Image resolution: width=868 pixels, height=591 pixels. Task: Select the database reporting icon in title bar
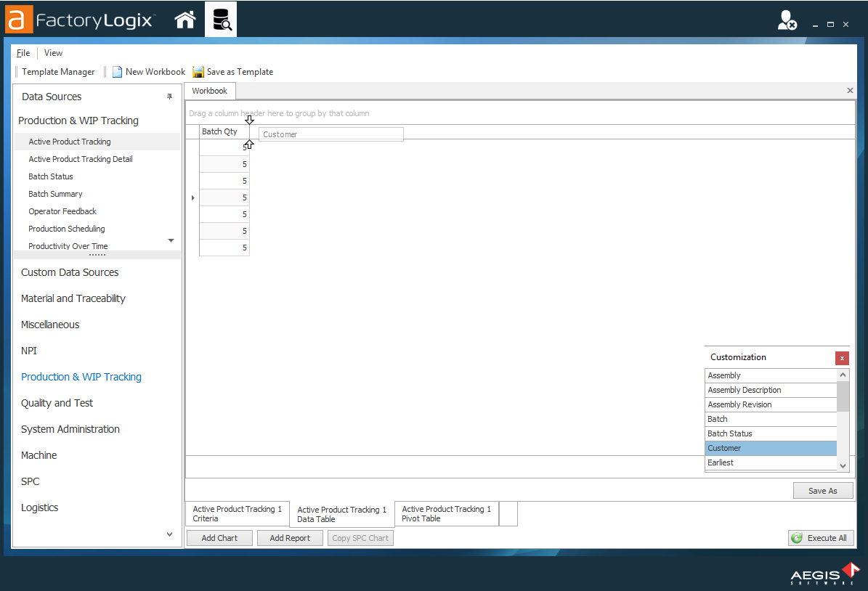[221, 19]
